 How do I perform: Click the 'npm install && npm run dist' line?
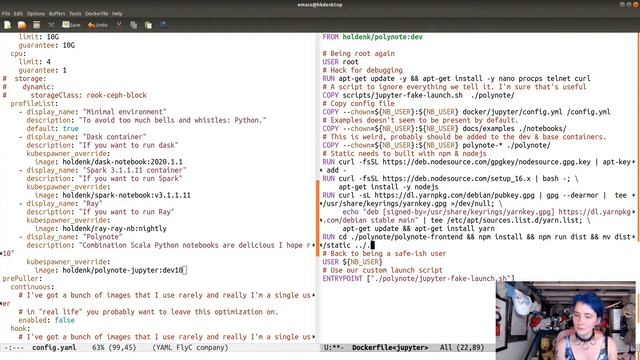tap(476, 237)
